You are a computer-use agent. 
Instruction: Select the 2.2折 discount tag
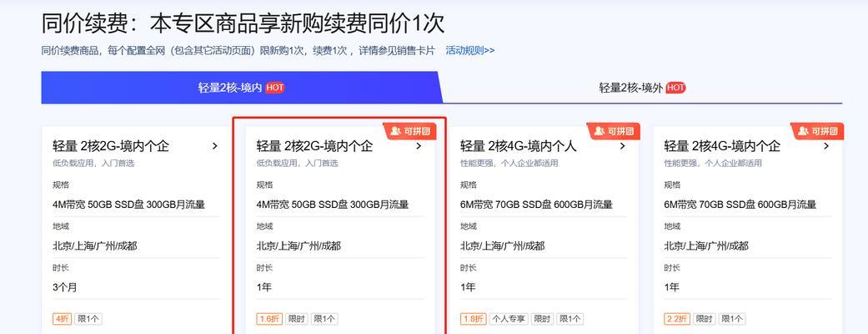677,319
